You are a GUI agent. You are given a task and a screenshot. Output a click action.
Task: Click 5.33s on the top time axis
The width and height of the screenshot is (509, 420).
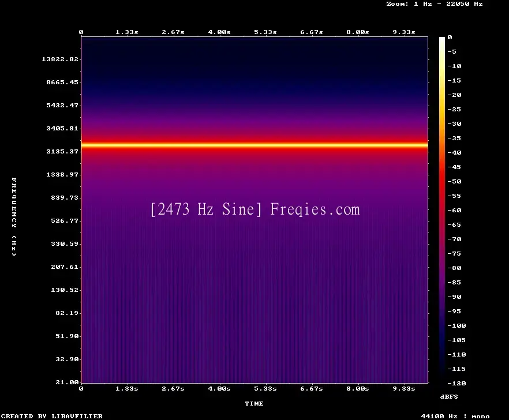point(265,32)
